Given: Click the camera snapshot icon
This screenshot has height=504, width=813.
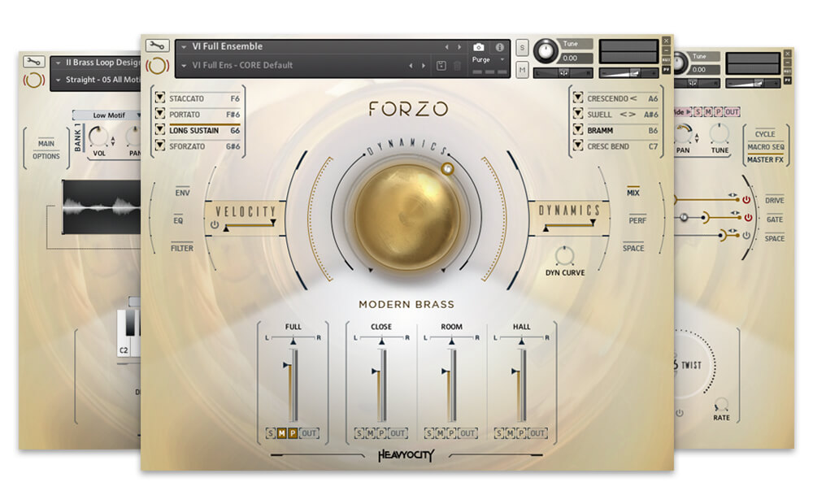Looking at the screenshot, I should (479, 47).
